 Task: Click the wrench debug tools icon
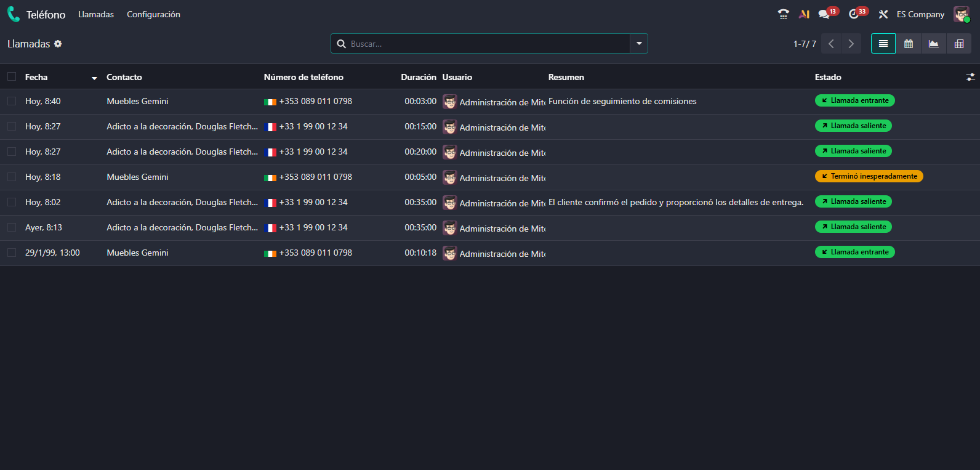click(x=883, y=14)
